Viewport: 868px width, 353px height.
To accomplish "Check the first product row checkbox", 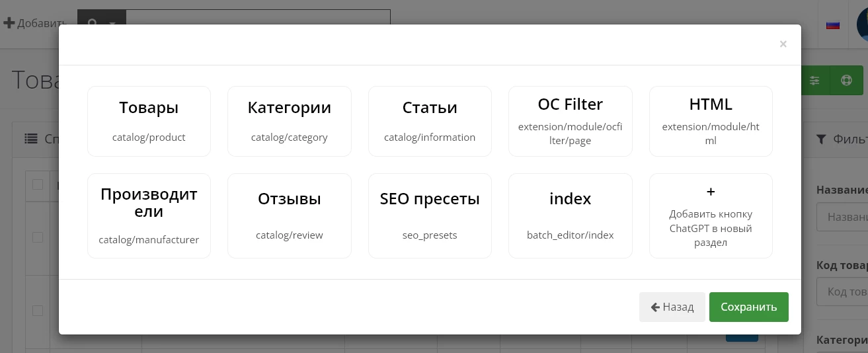I will pyautogui.click(x=38, y=237).
